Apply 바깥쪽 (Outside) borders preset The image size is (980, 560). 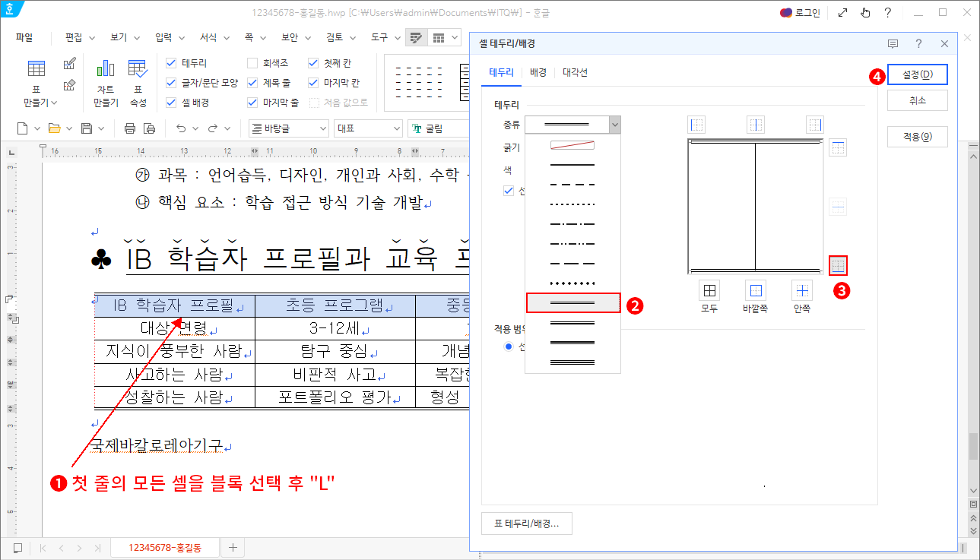coord(755,291)
